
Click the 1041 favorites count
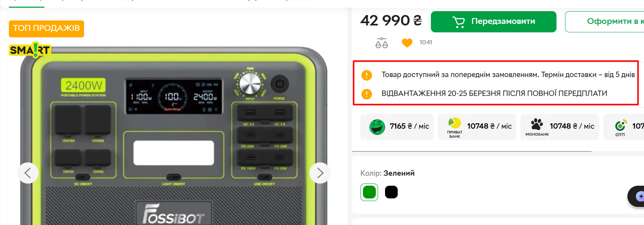(x=426, y=42)
